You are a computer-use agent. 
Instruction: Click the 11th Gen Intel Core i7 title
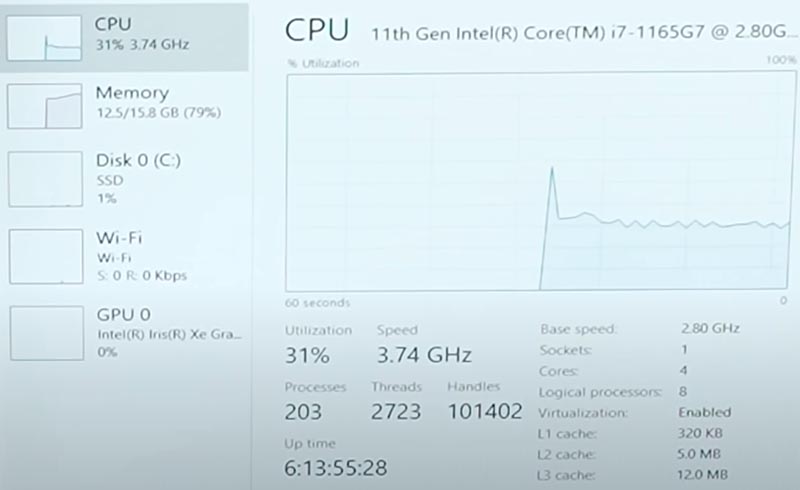(583, 33)
